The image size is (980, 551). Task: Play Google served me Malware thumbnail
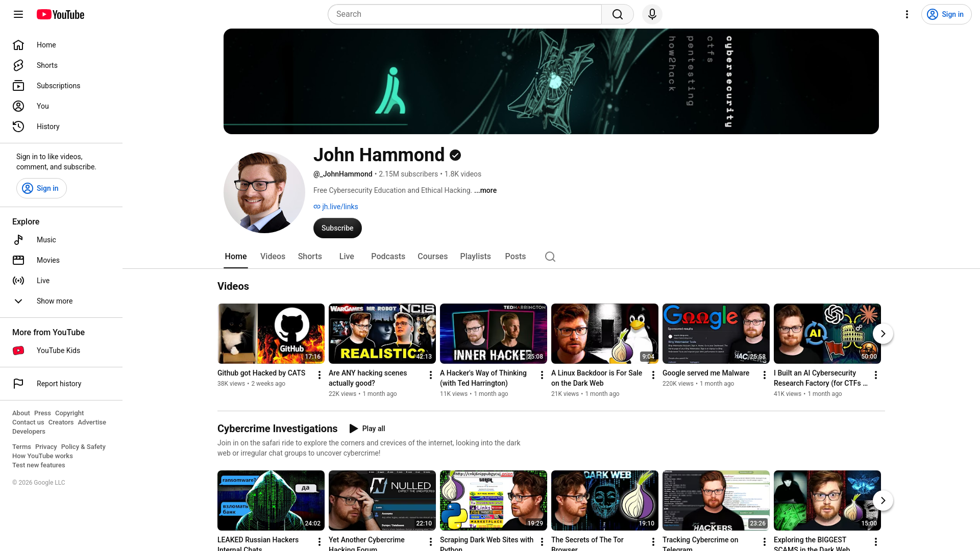(x=716, y=334)
